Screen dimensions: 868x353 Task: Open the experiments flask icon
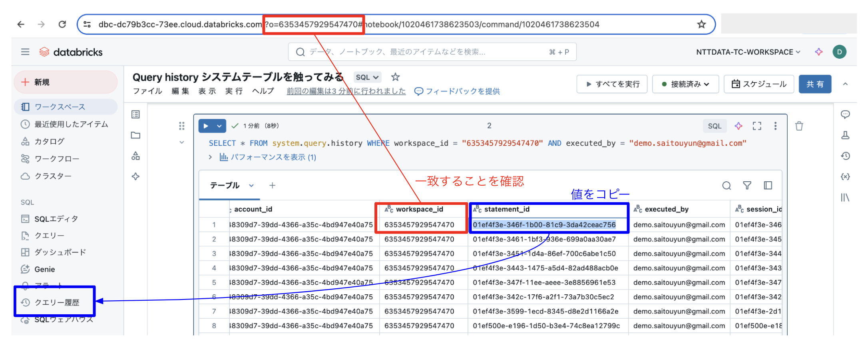point(845,135)
